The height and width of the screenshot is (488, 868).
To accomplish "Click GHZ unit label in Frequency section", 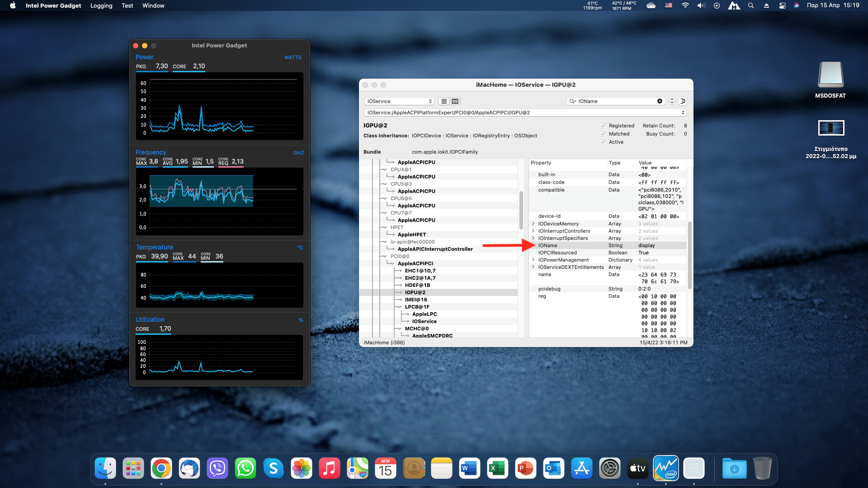I will coord(298,153).
